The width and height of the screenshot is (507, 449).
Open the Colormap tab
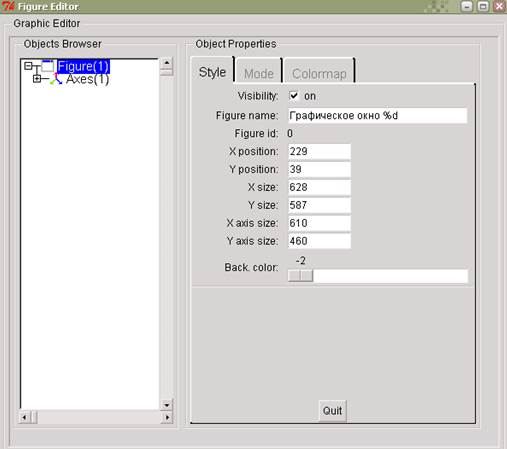(x=319, y=73)
